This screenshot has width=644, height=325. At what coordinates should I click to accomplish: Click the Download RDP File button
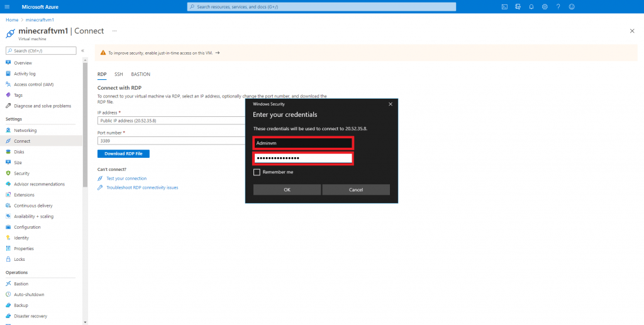[123, 153]
